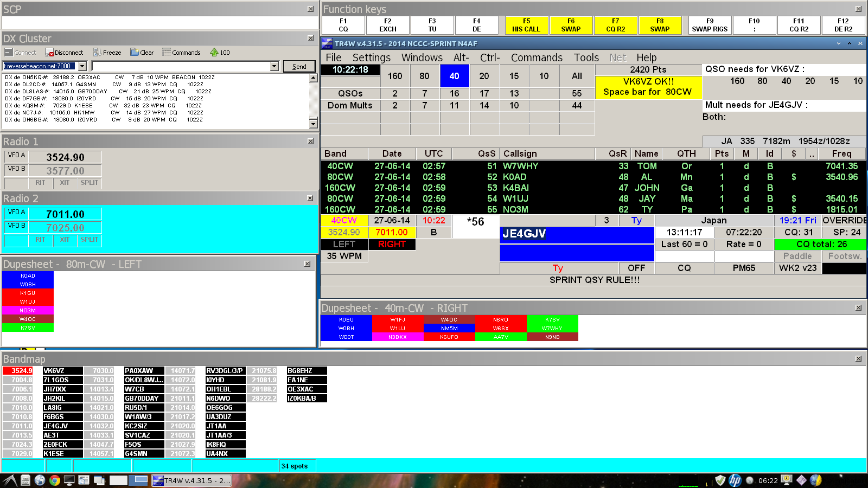Open the reversebeacon host dropdown arrow
This screenshot has height=488, width=868.
[x=82, y=66]
